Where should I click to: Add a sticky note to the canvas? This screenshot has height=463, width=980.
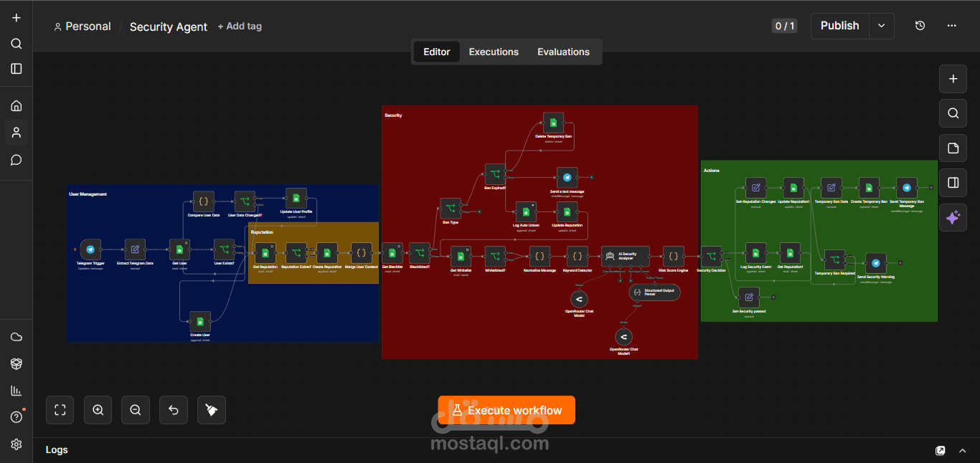[953, 148]
